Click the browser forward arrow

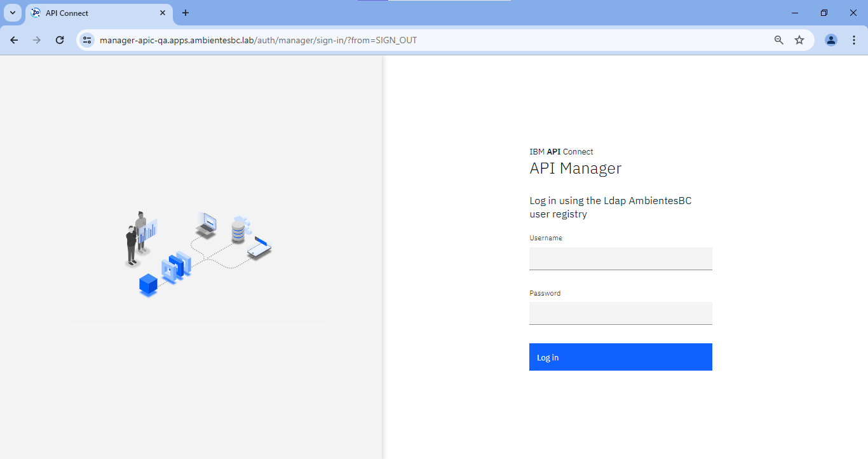point(37,40)
